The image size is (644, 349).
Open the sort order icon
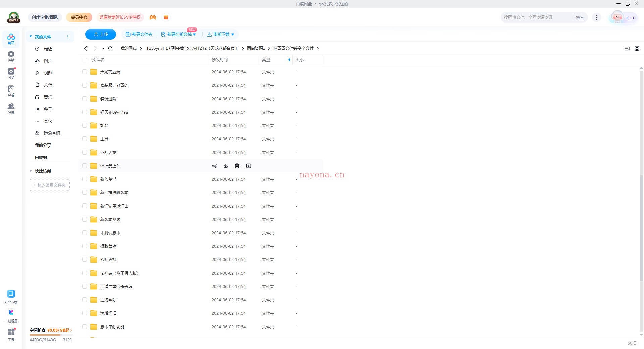click(627, 49)
